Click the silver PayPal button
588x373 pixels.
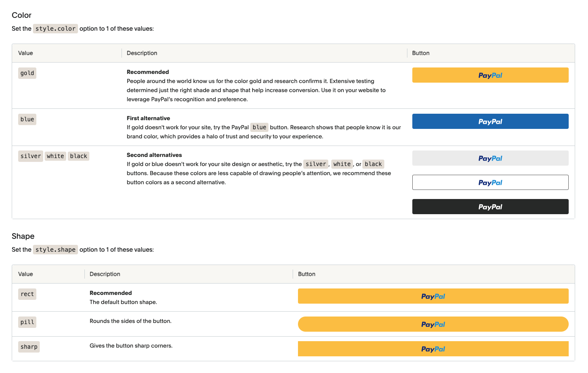pyautogui.click(x=490, y=158)
